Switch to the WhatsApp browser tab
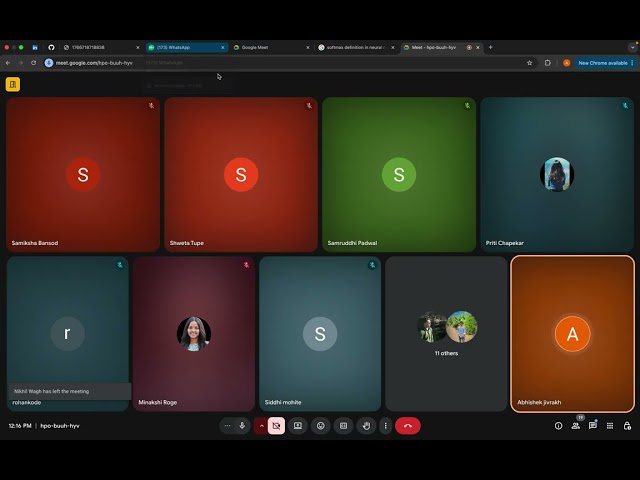The image size is (640, 480). 185,47
